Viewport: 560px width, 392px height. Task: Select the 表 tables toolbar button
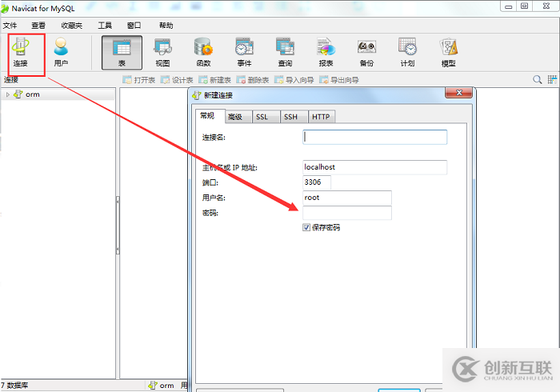point(122,53)
